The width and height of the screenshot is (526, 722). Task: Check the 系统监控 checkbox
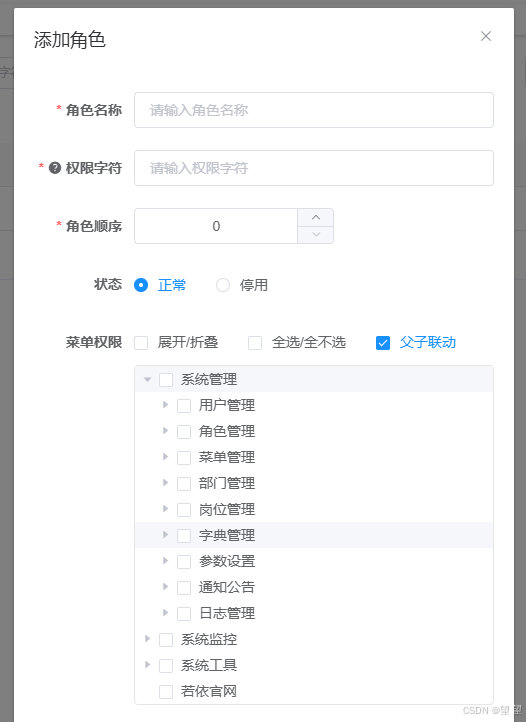coord(166,640)
